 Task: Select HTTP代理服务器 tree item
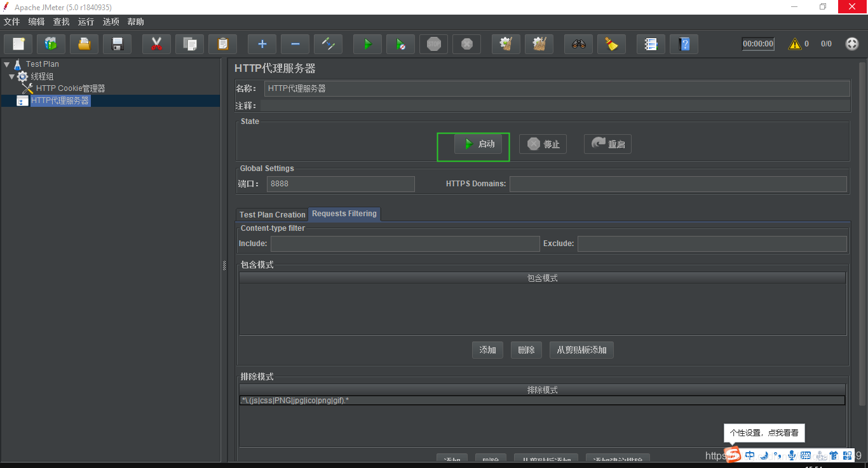point(60,100)
